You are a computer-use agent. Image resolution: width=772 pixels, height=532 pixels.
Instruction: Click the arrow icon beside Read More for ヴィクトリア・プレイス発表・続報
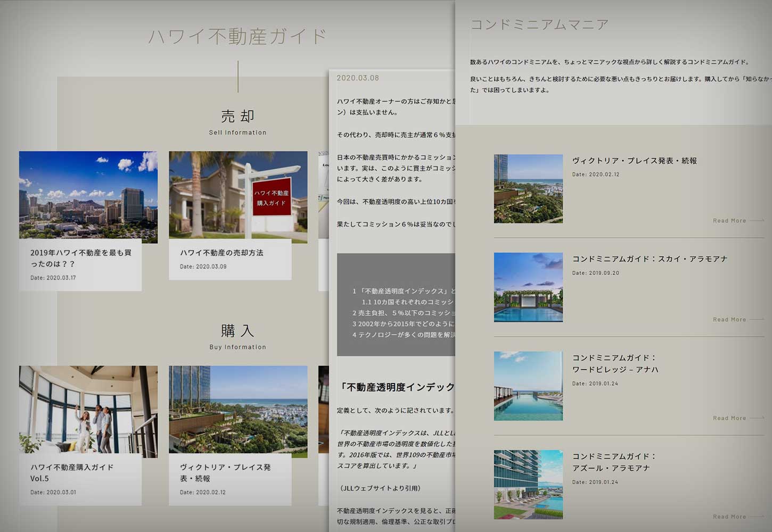click(x=757, y=221)
